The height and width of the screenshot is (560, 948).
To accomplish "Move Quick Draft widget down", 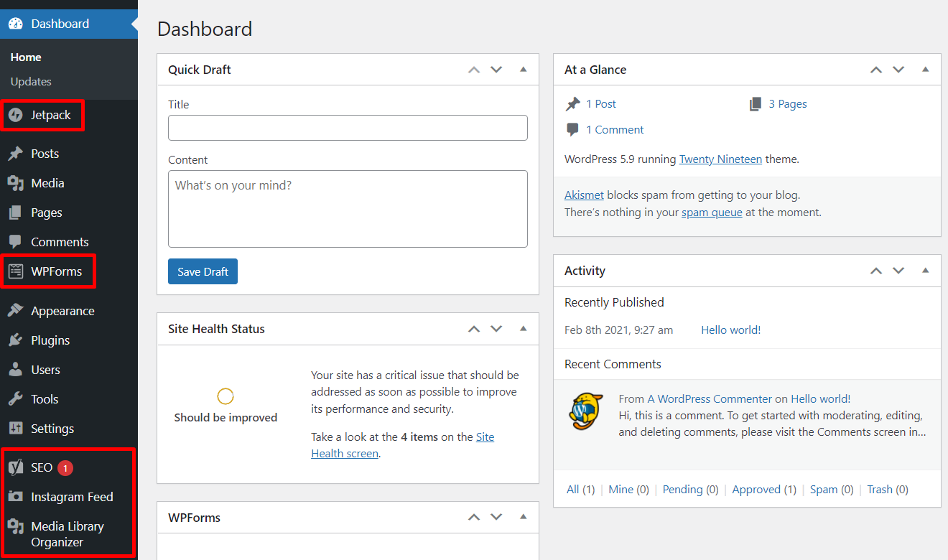I will (x=496, y=70).
